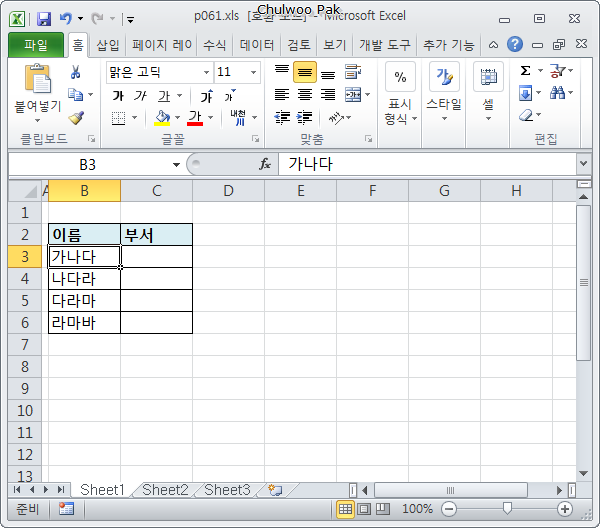Screen dimensions: 600x528
Task: Click the zoom out minus button
Action: point(449,509)
